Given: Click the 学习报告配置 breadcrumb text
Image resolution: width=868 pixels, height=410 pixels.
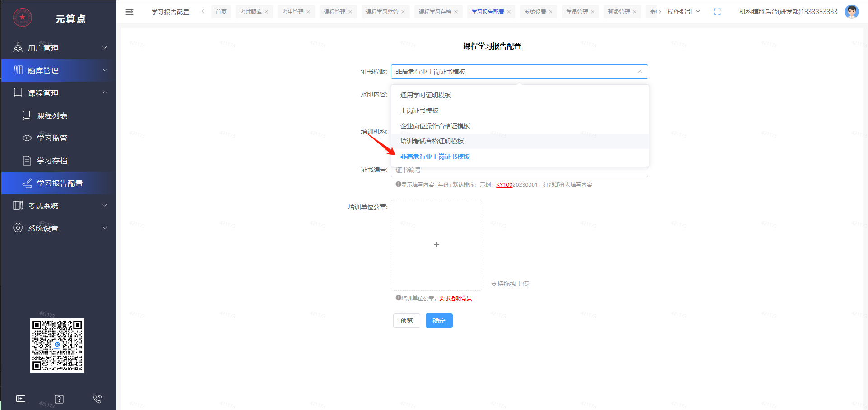Looking at the screenshot, I should (171, 12).
